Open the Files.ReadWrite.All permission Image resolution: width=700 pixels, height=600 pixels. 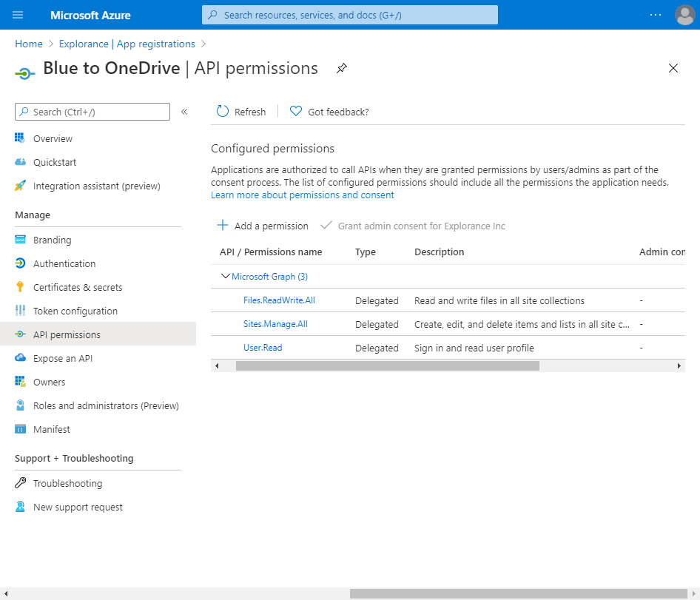point(279,300)
